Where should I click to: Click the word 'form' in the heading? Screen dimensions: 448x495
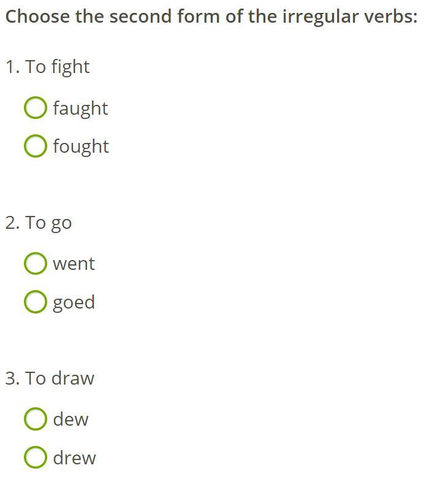(x=199, y=16)
